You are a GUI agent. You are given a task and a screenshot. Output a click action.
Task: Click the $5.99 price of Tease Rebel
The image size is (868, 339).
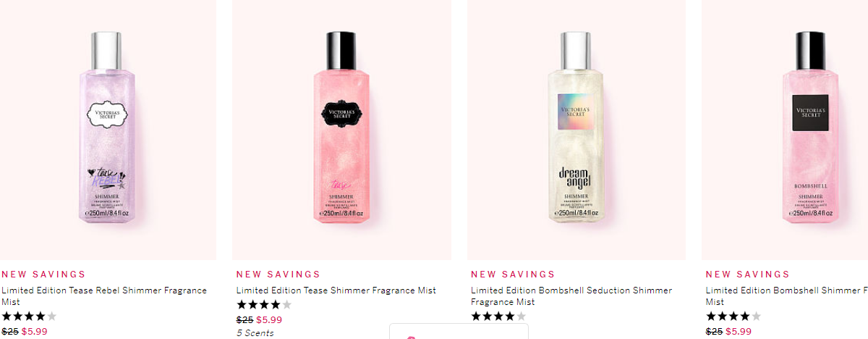tap(35, 332)
